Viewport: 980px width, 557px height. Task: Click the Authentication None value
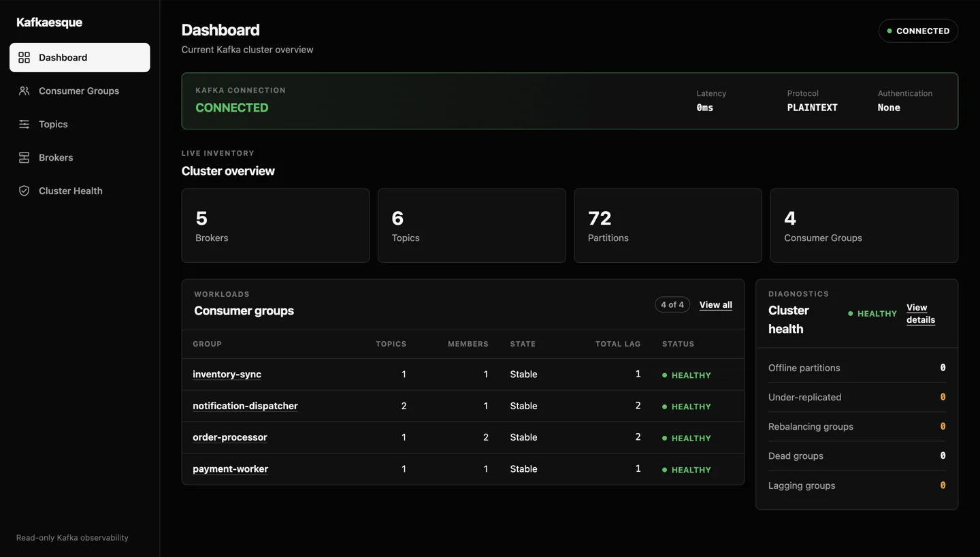pos(889,108)
